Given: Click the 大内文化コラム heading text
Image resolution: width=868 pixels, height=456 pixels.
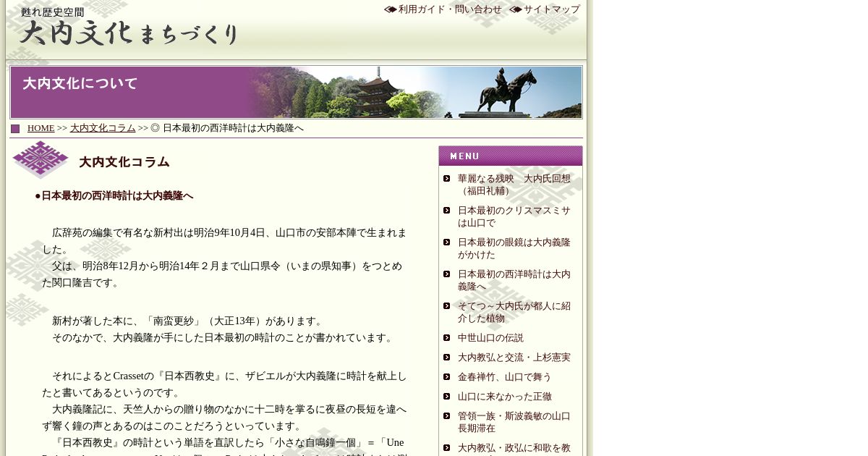Looking at the screenshot, I should (x=124, y=162).
